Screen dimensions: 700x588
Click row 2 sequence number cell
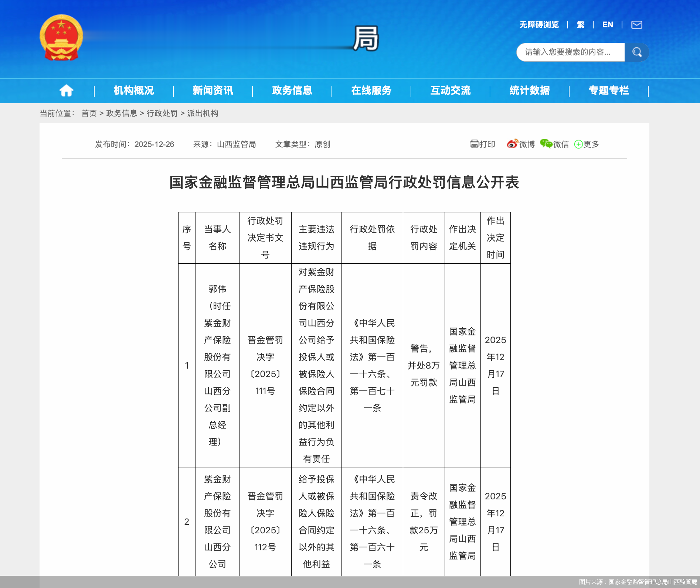click(x=187, y=522)
